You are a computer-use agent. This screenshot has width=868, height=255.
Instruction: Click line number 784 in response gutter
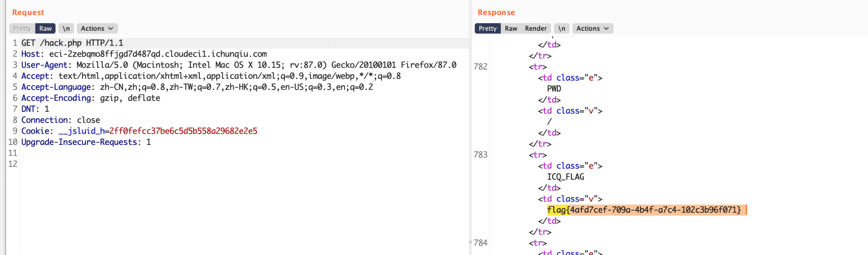point(481,243)
